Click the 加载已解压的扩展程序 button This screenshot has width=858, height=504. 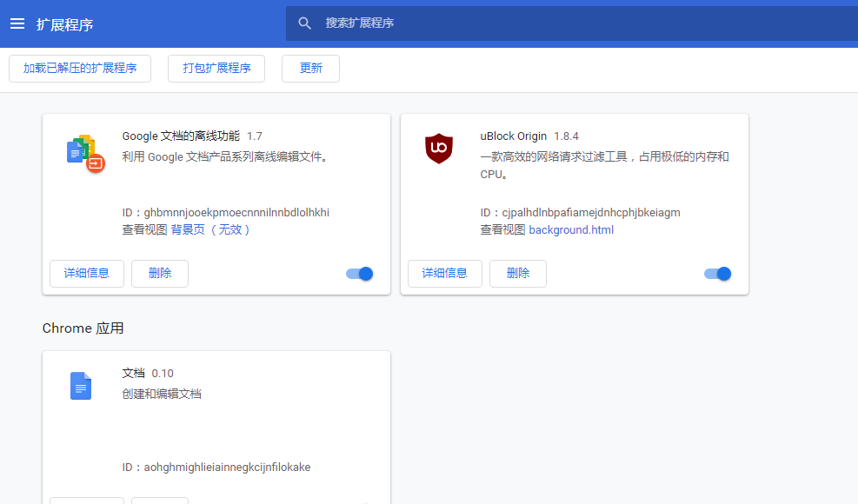(80, 68)
